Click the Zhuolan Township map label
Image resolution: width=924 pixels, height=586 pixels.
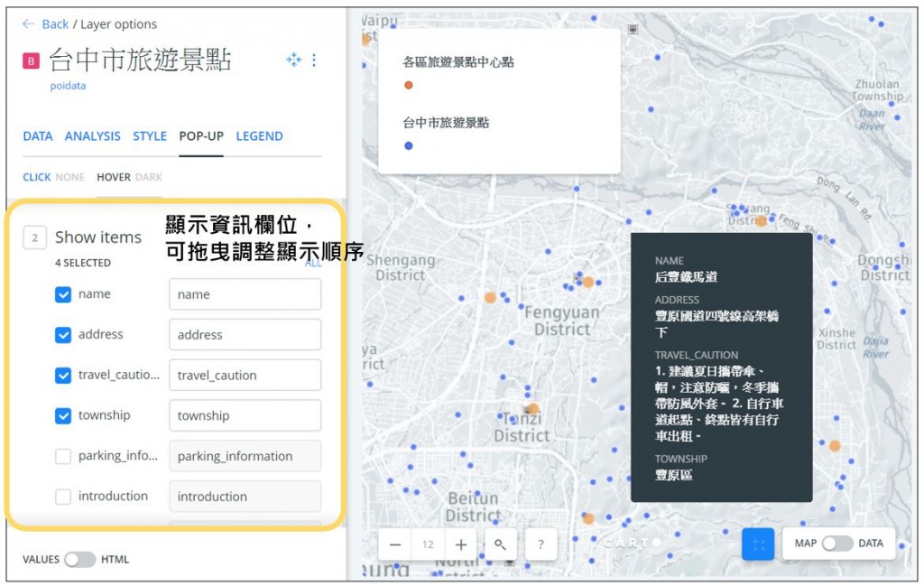coord(877,90)
